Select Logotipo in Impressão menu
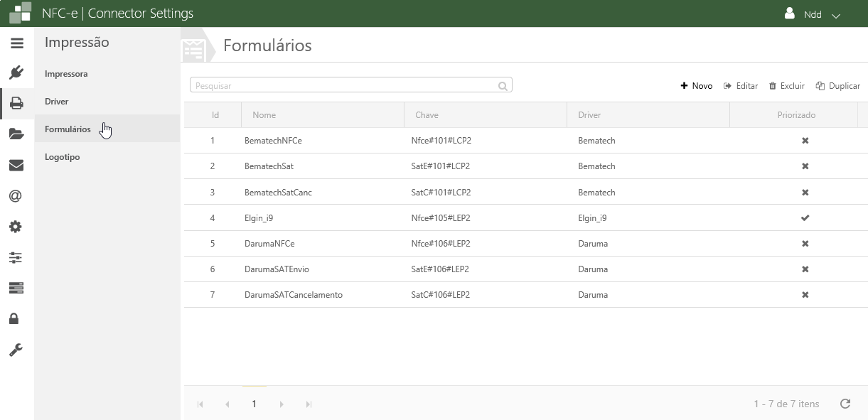The height and width of the screenshot is (420, 868). (x=63, y=157)
